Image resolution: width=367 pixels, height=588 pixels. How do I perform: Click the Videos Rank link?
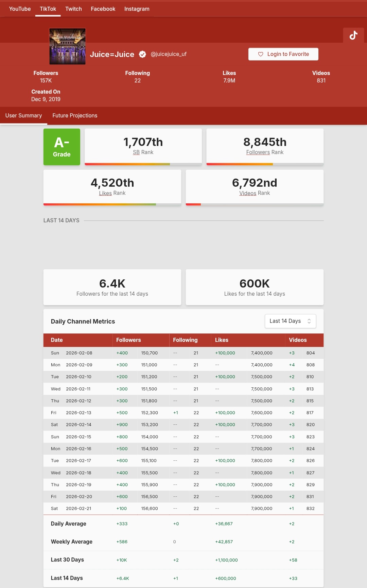248,193
